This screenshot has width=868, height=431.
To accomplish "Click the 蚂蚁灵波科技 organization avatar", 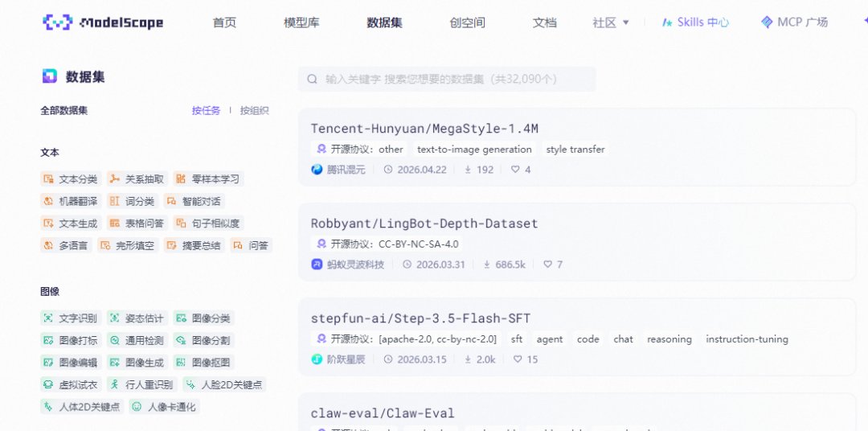I will tap(317, 265).
